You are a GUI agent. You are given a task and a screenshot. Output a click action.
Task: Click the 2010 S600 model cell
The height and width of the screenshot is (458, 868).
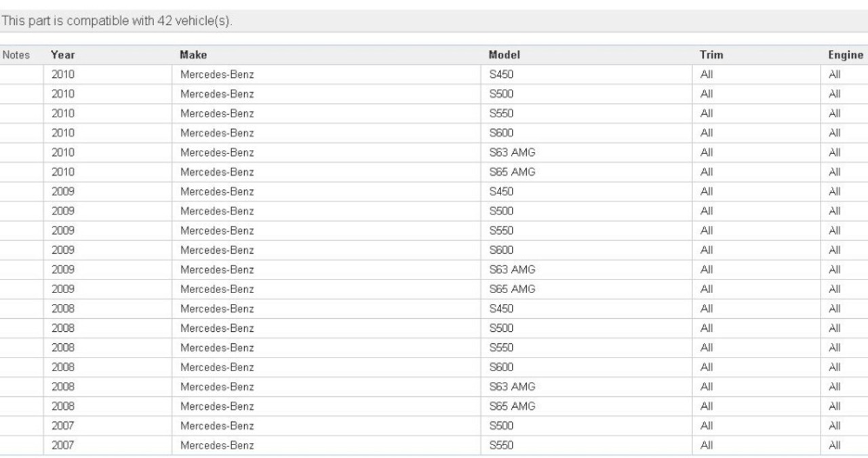[587, 133]
